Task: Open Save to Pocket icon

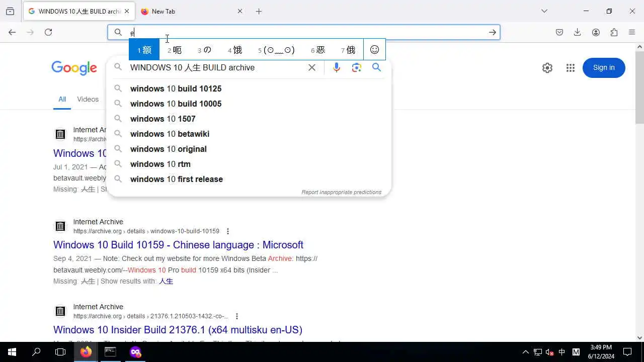Action: (x=559, y=32)
